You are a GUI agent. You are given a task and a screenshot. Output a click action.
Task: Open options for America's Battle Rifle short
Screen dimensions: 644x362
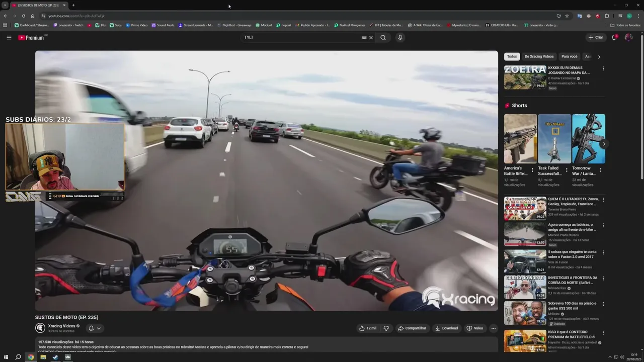[533, 170]
